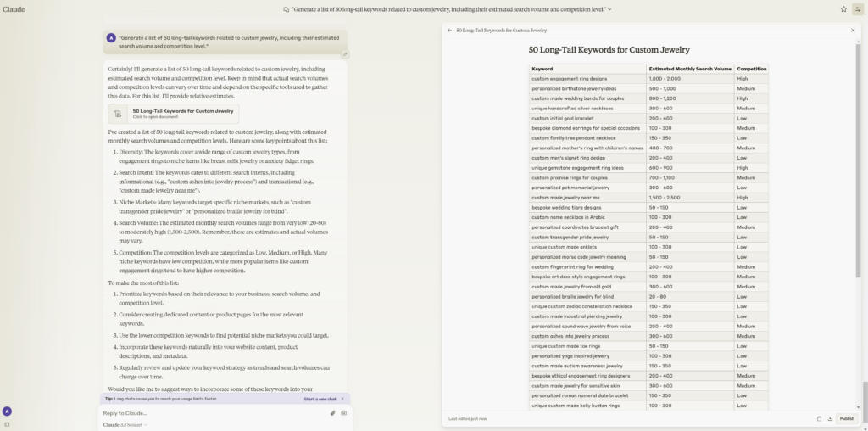Open the Claude 3.5 Sonnet model selector
Screen dimensions: 868x431
[x=125, y=425]
